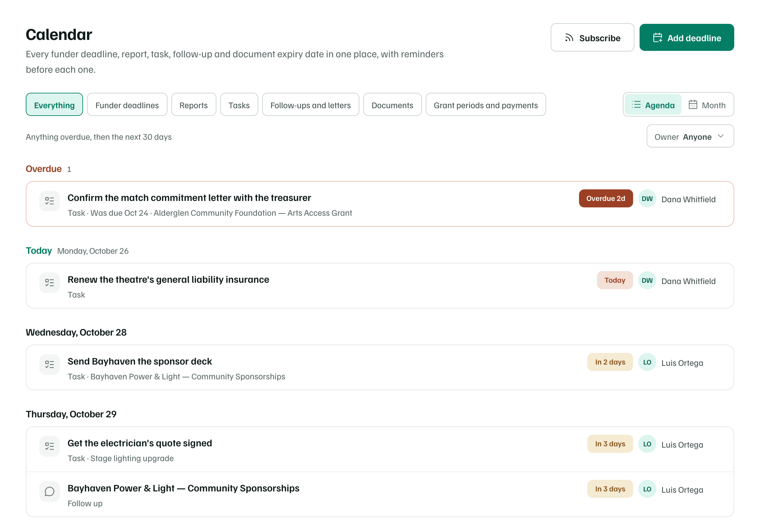The width and height of the screenshot is (760, 532).
Task: Open Get the electrician's quote signed
Action: [380, 449]
